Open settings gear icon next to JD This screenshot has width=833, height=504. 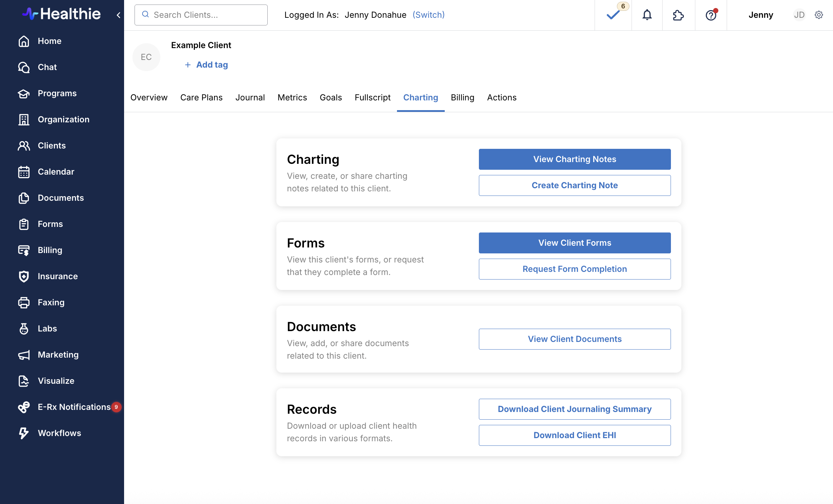click(x=819, y=15)
